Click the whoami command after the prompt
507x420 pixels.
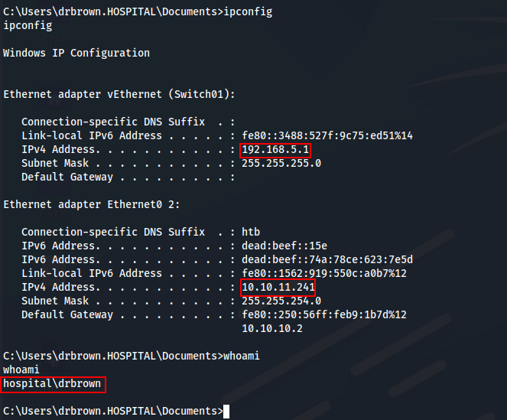[x=242, y=356]
